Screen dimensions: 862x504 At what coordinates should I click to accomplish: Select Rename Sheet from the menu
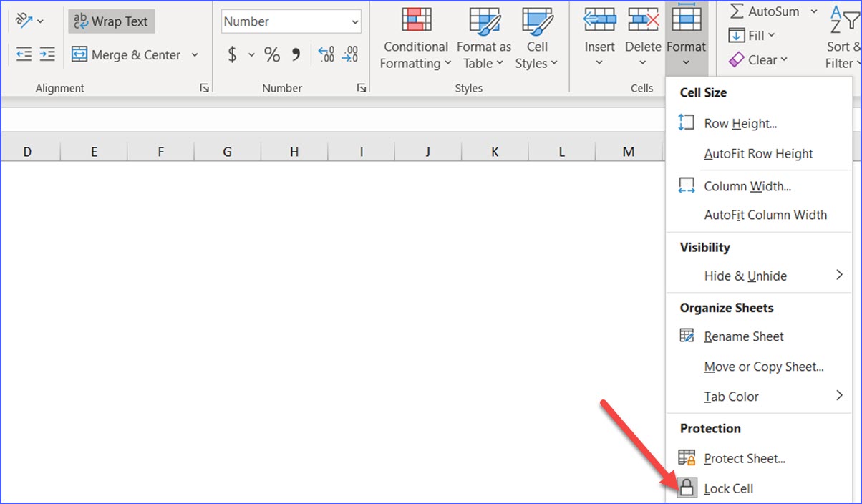pyautogui.click(x=744, y=336)
